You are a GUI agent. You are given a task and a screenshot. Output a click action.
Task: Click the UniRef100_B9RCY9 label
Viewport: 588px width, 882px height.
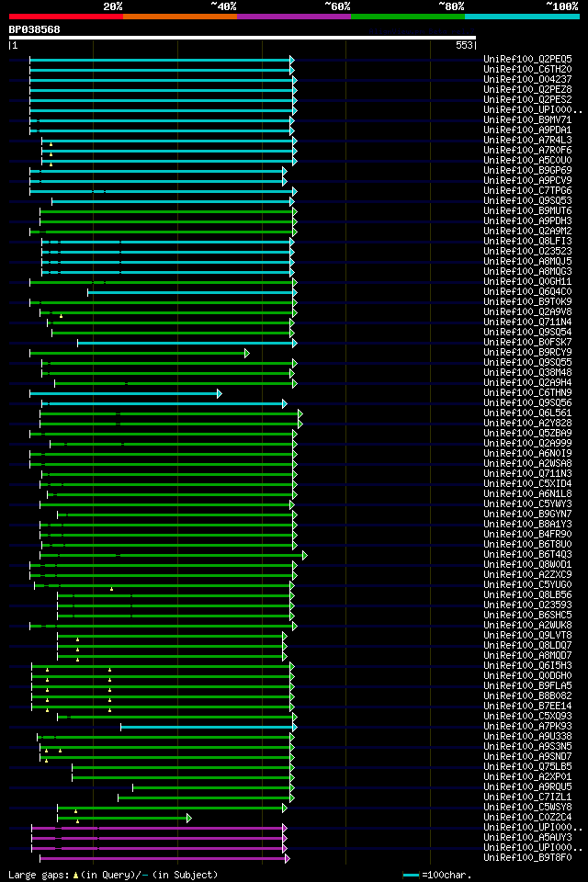(527, 353)
